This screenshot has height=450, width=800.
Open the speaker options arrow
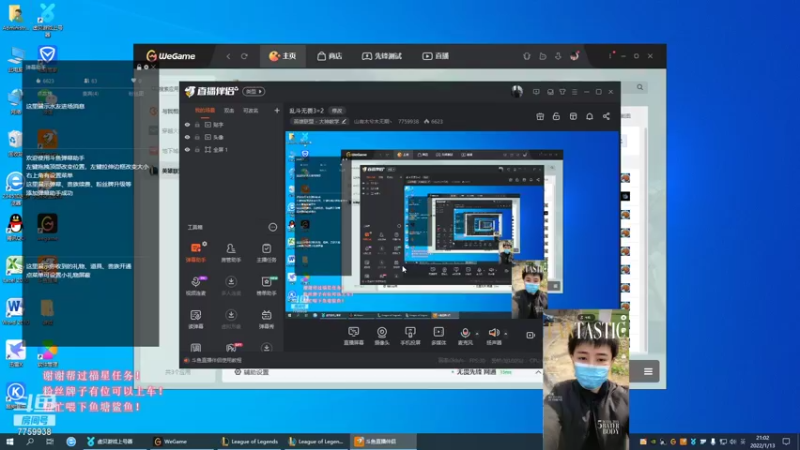506,334
